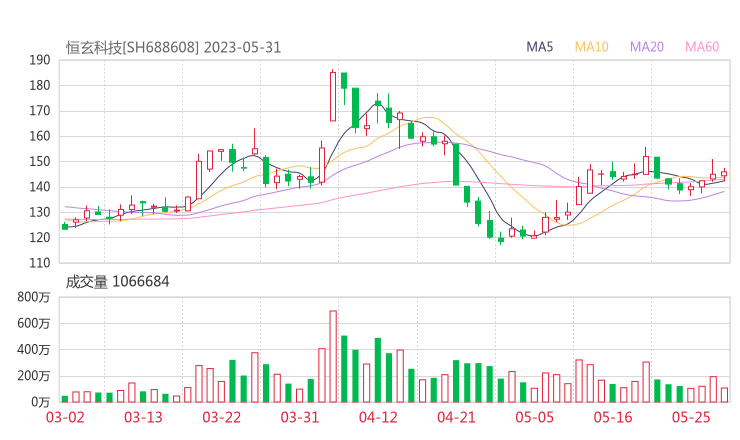Click the 04-12 date axis label
This screenshot has height=440, width=740.
378,417
